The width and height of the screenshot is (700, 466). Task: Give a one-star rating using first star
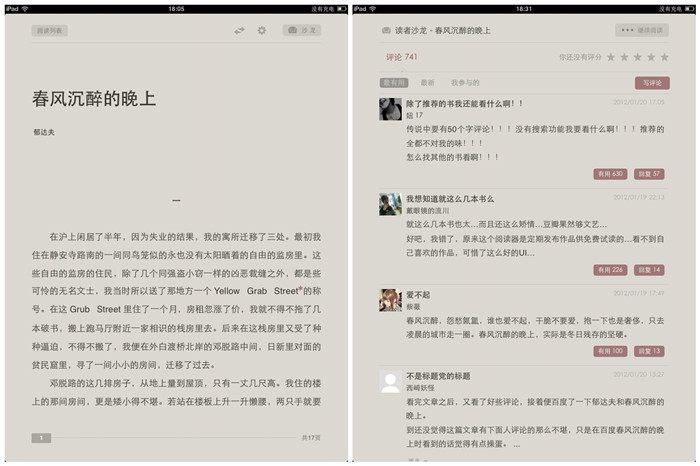611,58
